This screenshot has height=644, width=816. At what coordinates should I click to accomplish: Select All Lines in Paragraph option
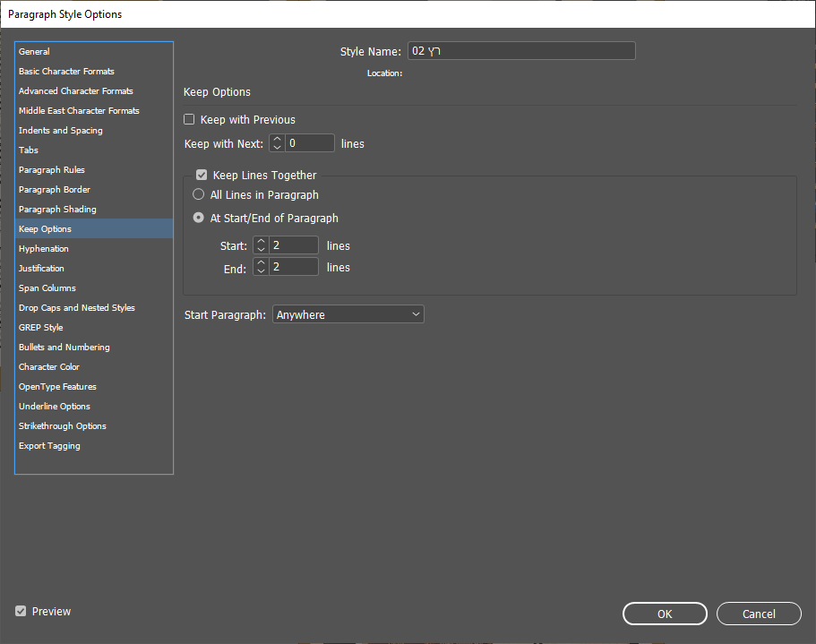(x=198, y=194)
